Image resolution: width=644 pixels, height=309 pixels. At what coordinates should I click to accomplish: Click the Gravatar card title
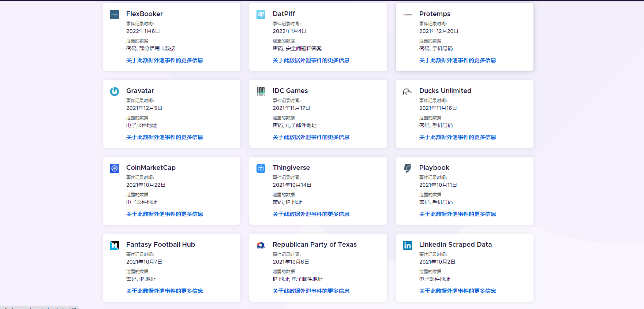click(x=140, y=91)
